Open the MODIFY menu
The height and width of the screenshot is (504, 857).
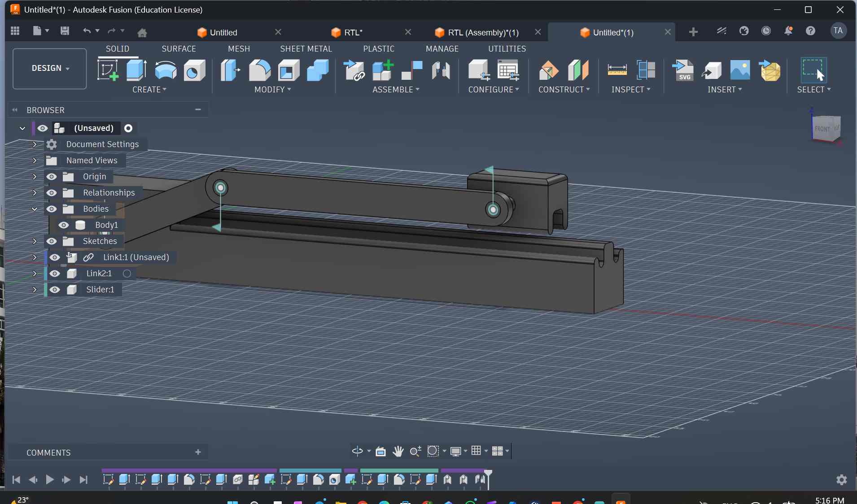(x=272, y=90)
